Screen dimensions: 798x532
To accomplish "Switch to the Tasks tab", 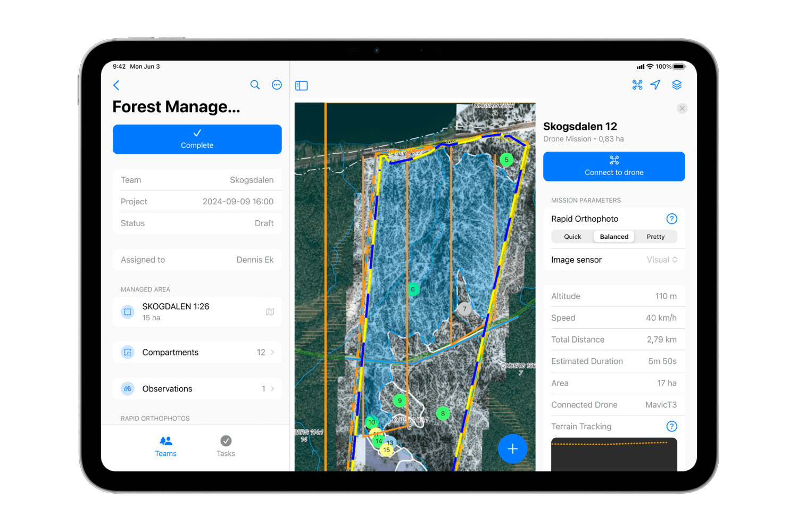I will 226,445.
